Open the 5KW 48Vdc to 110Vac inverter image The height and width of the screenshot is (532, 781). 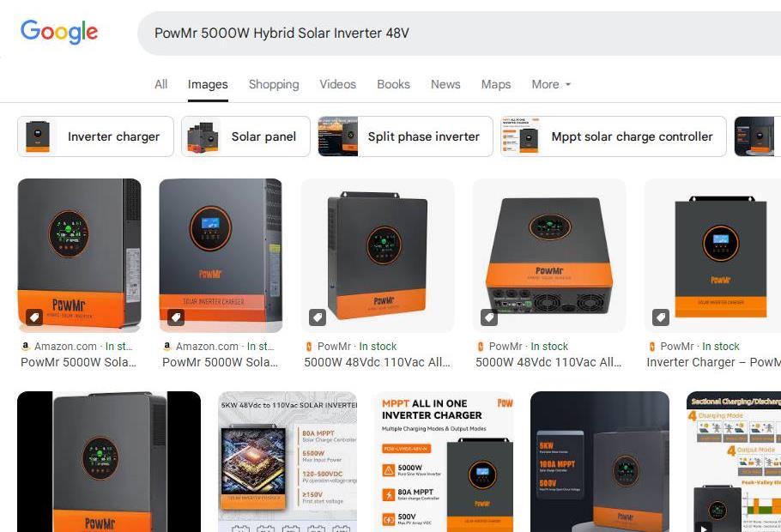[x=288, y=462]
